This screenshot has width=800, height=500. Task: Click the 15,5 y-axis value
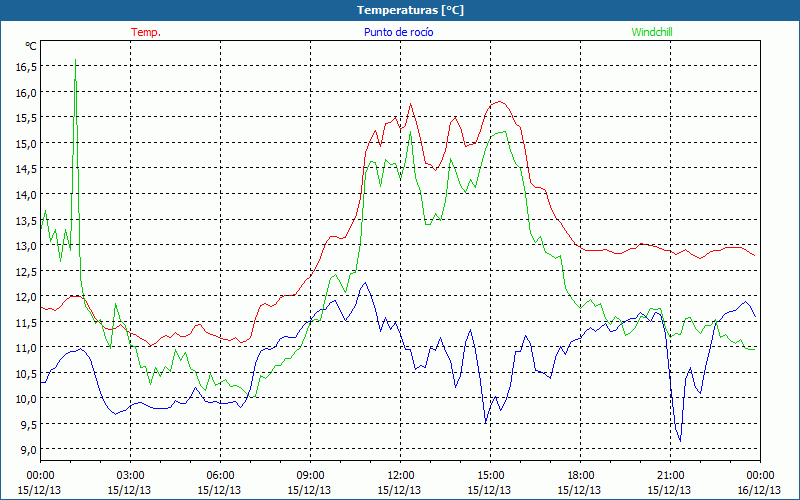tap(26, 118)
